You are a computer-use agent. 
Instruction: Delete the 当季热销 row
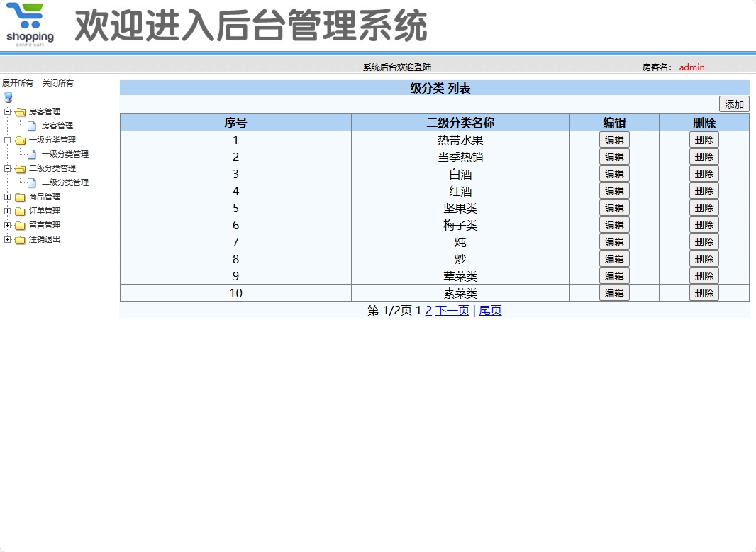point(704,157)
